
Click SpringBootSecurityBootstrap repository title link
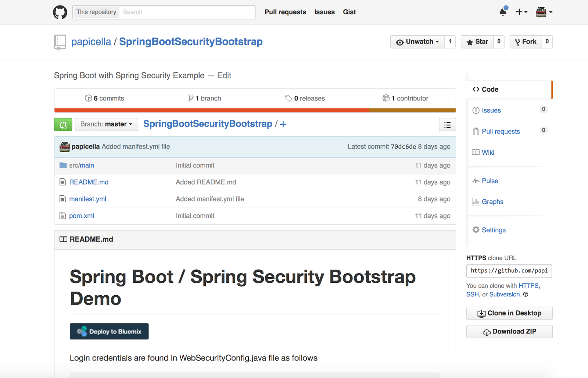click(191, 42)
